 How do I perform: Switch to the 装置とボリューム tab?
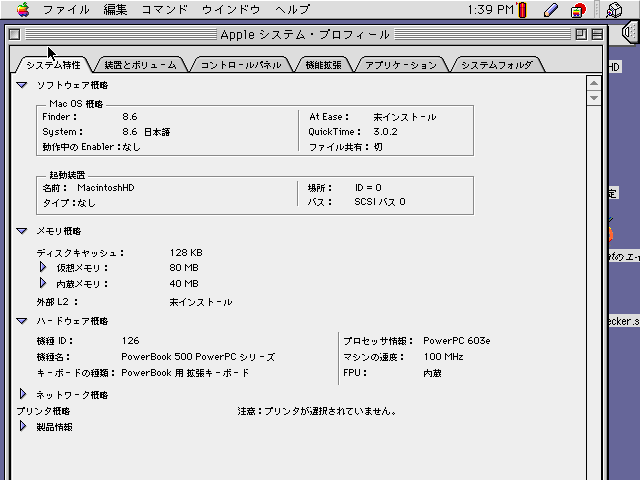click(141, 65)
